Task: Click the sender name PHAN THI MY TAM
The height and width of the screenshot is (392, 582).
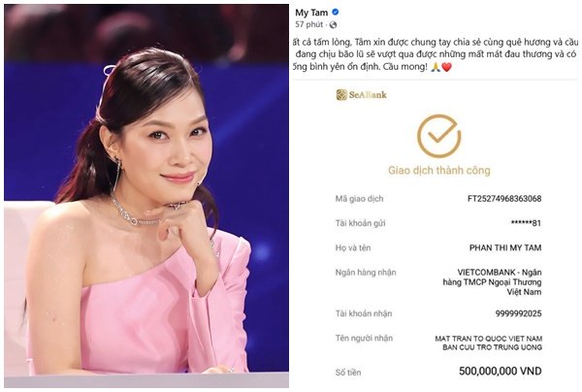Action: click(505, 247)
